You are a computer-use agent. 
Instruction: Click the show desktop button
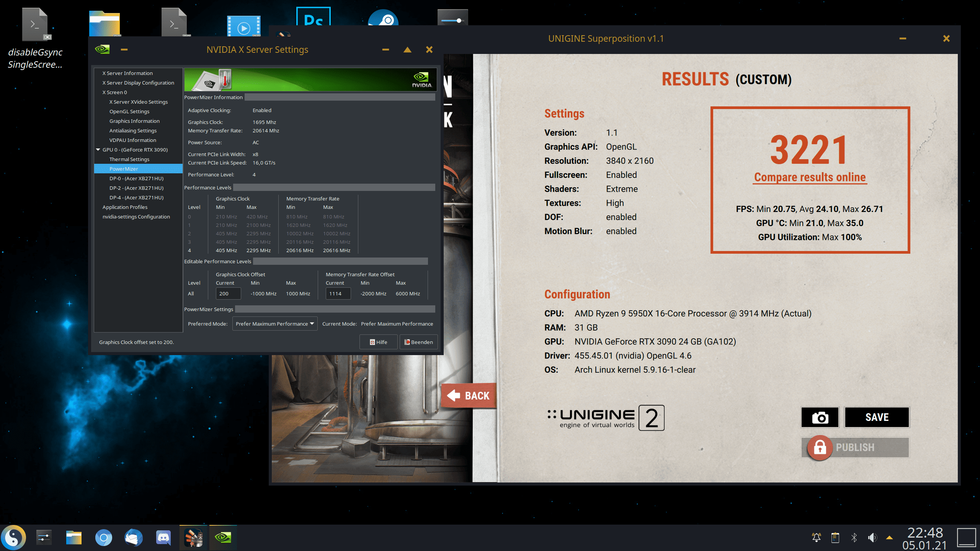click(967, 538)
